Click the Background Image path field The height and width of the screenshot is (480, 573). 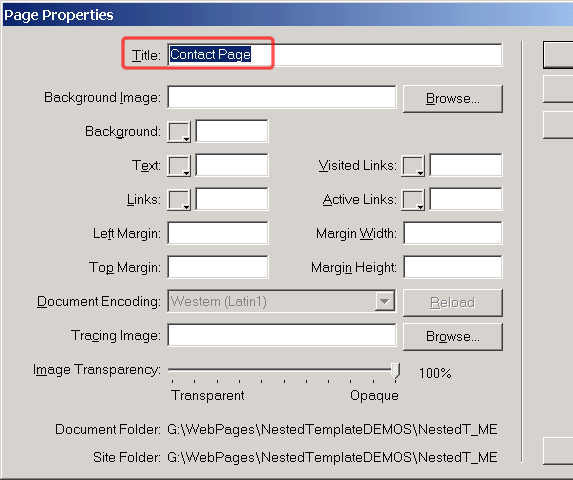tap(282, 97)
